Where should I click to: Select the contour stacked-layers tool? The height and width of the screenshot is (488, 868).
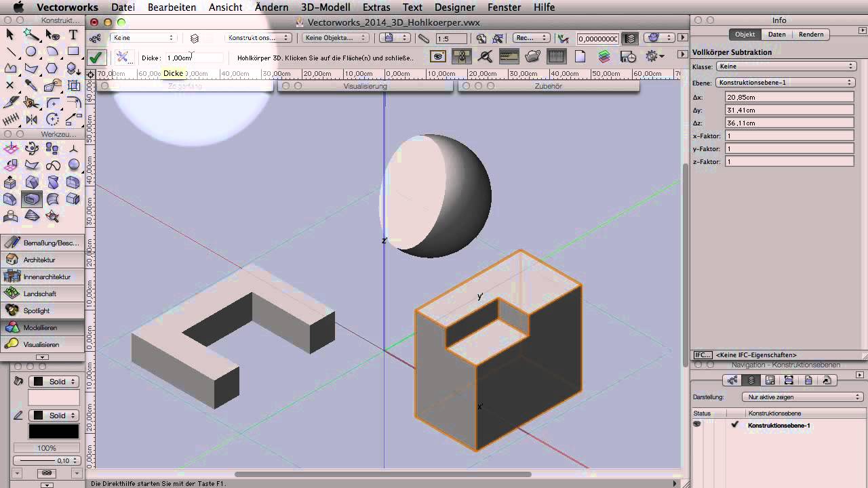coord(31,216)
